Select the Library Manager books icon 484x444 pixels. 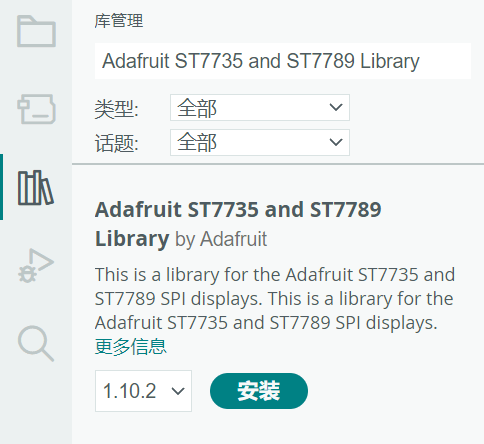click(36, 187)
